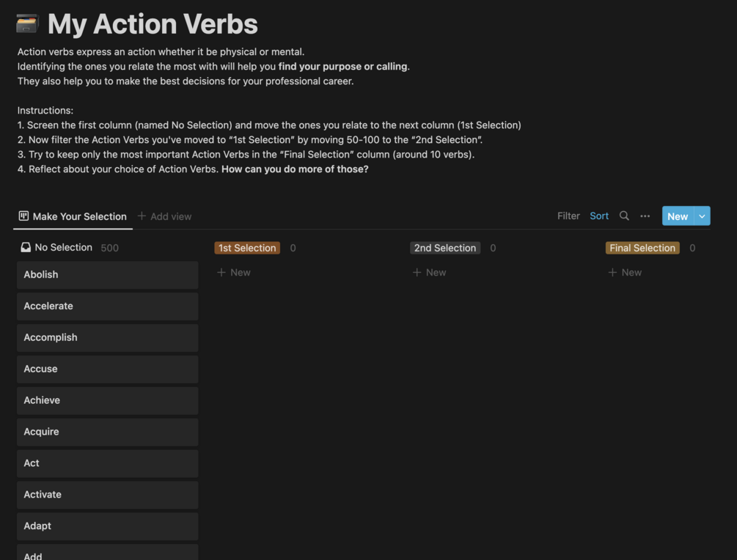Viewport: 737px width, 560px height.
Task: Open the Accelerate card
Action: click(107, 306)
